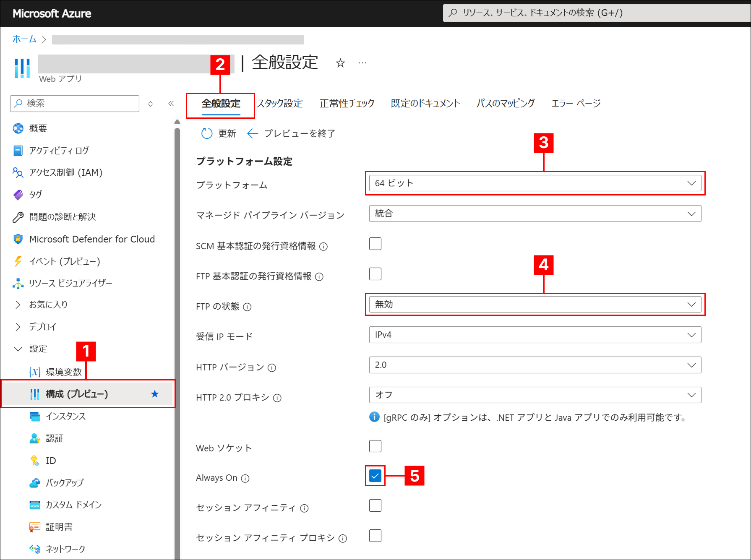Click the ホーム breadcrumb link
The image size is (751, 560).
tap(24, 39)
